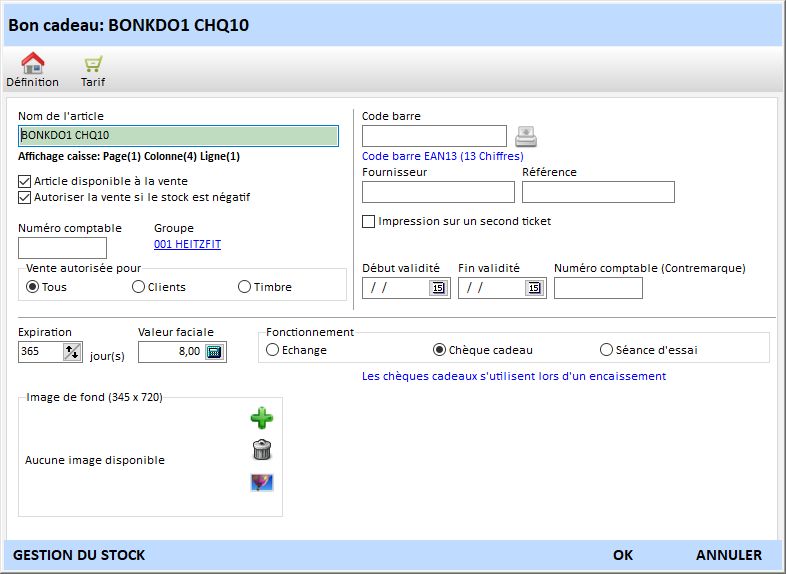Confirm with the OK button

[623, 555]
